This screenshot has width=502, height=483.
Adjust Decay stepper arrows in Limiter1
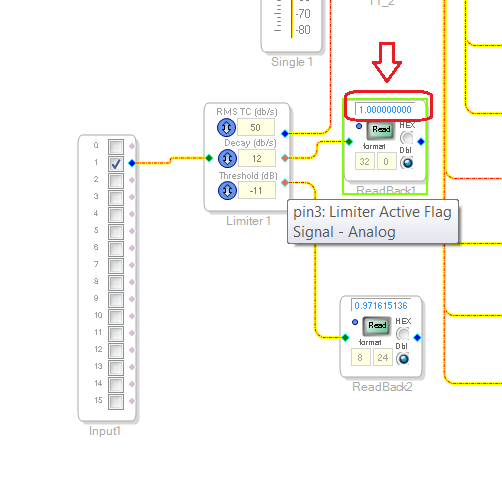point(227,159)
